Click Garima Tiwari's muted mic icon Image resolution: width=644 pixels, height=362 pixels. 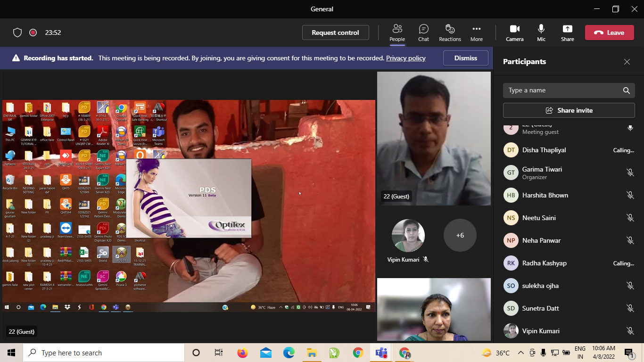(x=630, y=173)
